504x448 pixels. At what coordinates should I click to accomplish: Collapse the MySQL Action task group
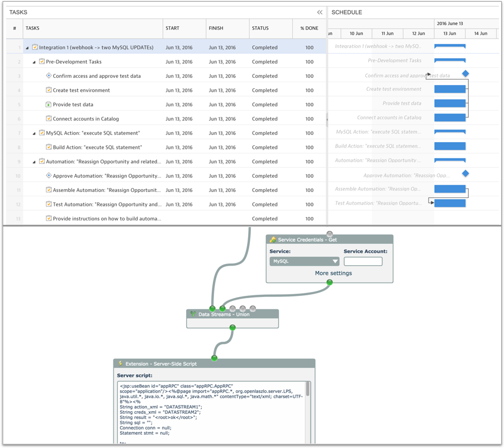[x=34, y=133]
